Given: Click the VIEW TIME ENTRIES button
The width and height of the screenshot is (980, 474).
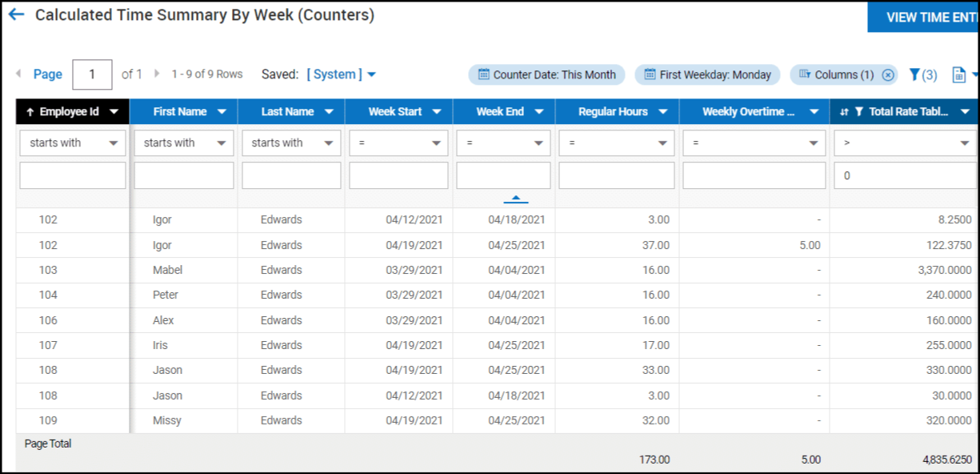Looking at the screenshot, I should point(924,17).
